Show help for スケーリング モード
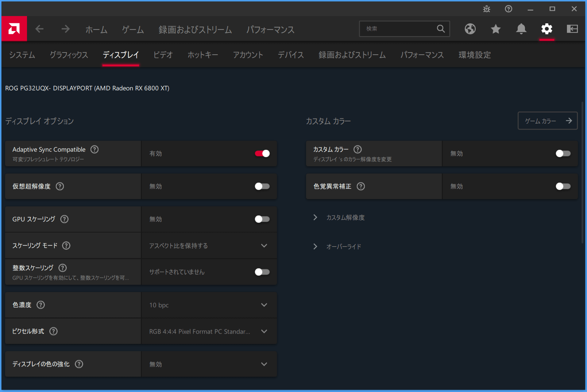This screenshot has height=392, width=587. click(66, 245)
